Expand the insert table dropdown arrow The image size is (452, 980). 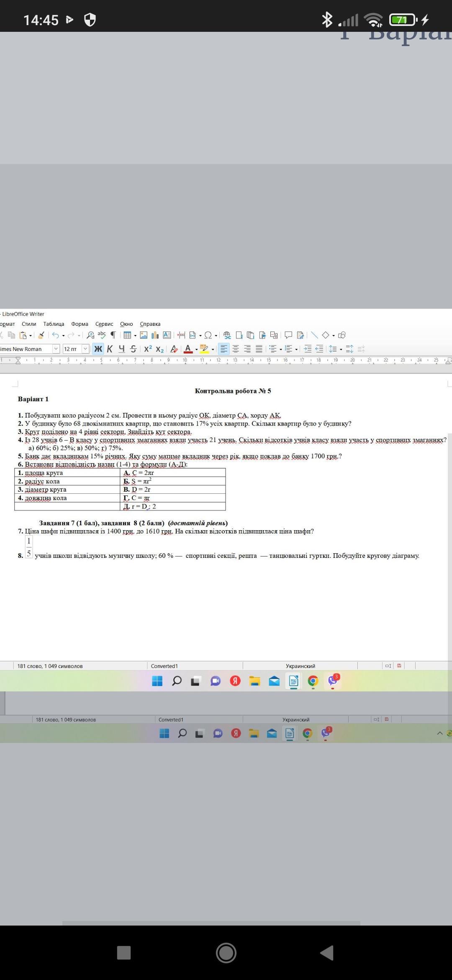tap(135, 335)
